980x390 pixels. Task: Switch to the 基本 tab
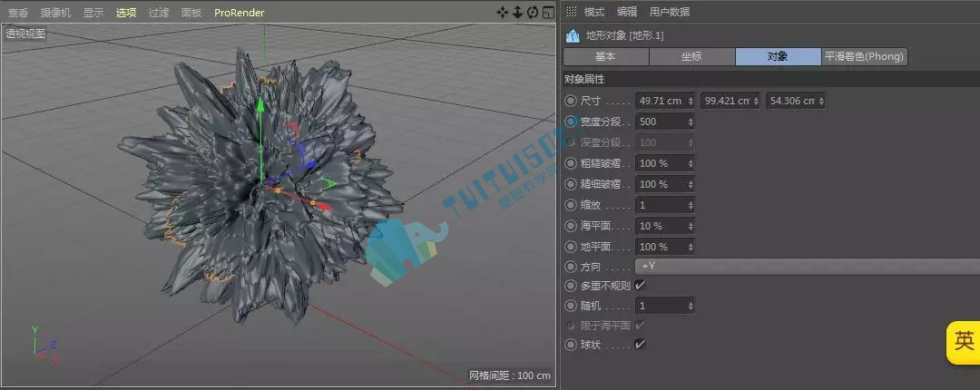click(605, 57)
